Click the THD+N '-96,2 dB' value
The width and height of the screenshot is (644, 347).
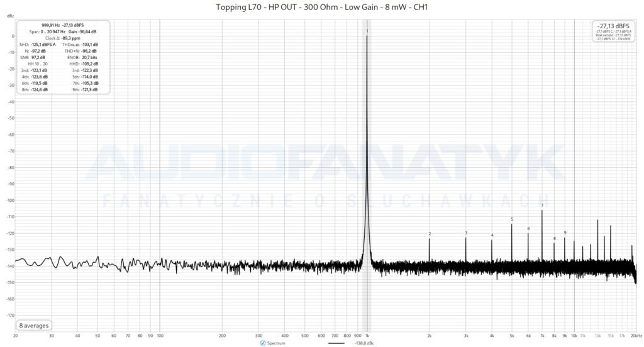tap(89, 51)
